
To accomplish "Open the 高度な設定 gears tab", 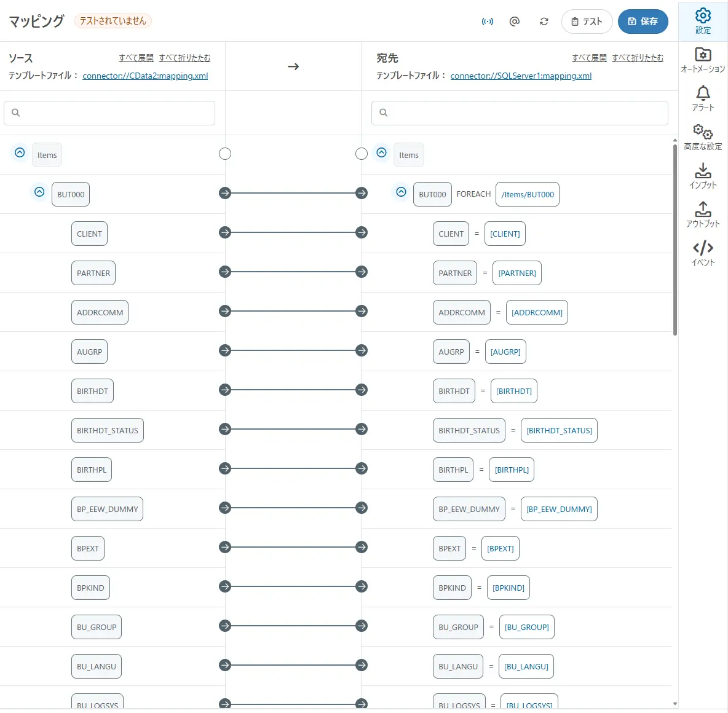I will 703,137.
